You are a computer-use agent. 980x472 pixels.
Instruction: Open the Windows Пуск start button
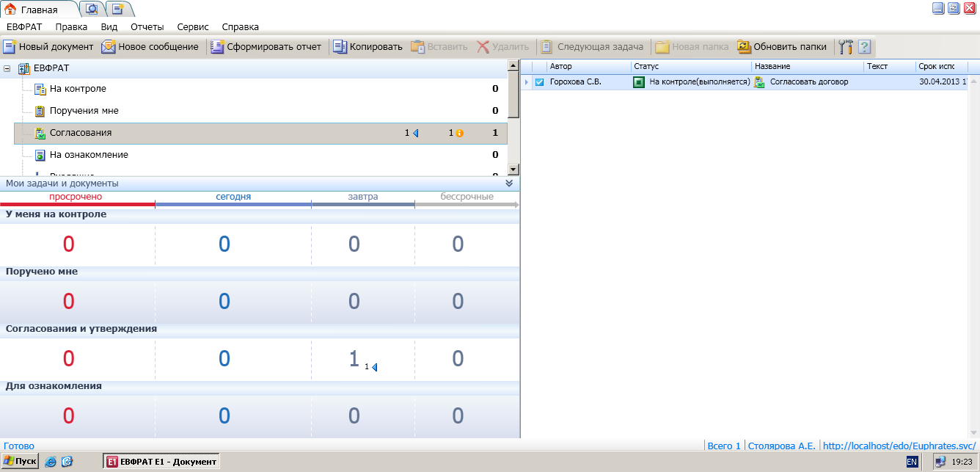click(x=20, y=461)
